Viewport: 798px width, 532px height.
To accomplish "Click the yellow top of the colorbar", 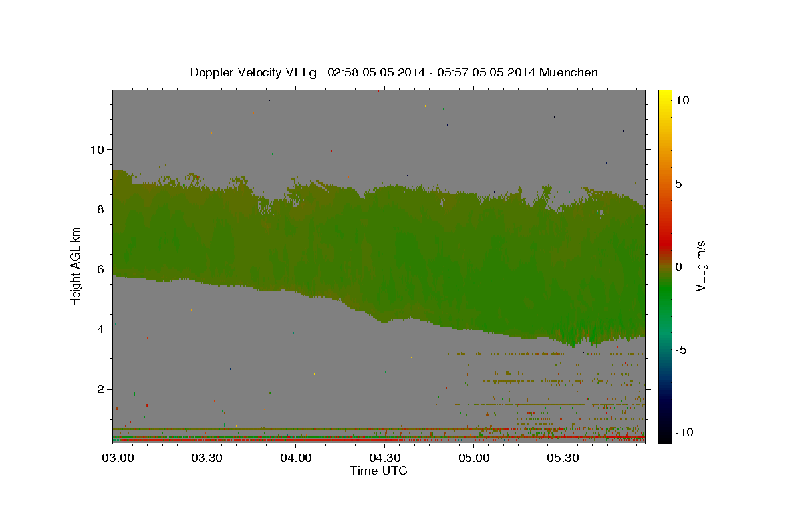I will pos(665,96).
